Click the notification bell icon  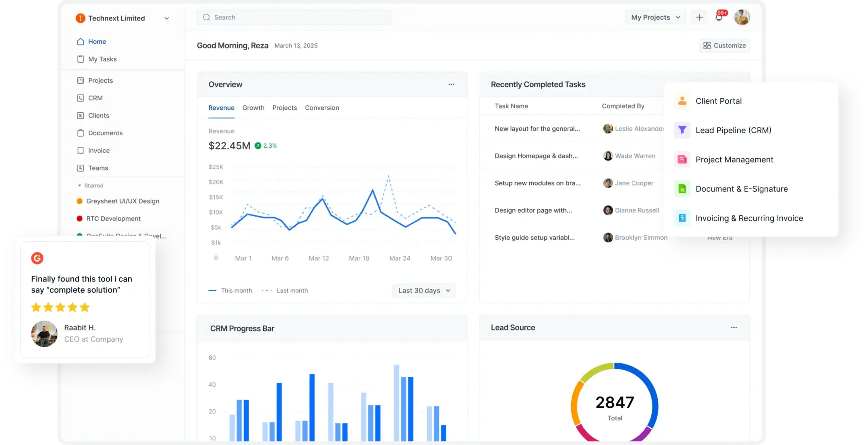click(719, 18)
